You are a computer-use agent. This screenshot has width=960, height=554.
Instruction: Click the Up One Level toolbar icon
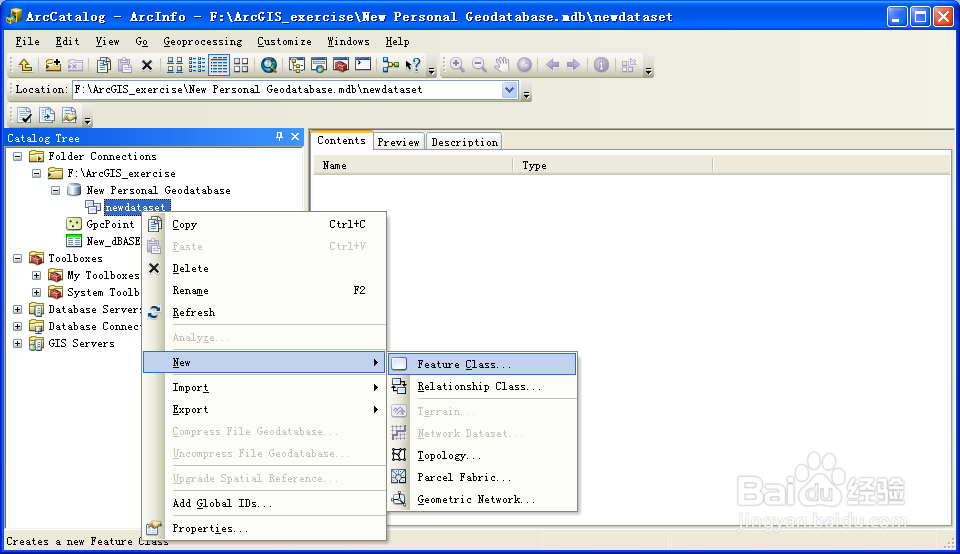25,65
